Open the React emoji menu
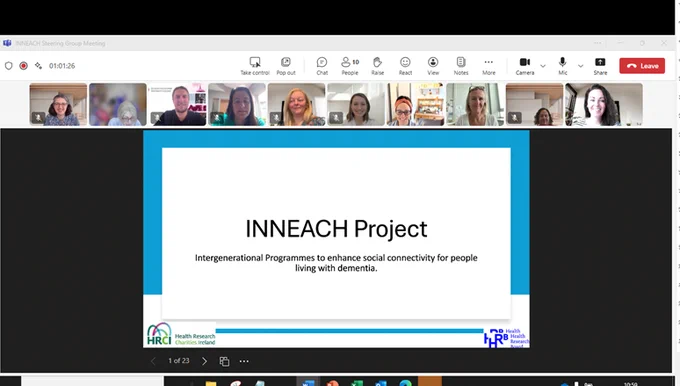This screenshot has width=680, height=386. point(405,66)
